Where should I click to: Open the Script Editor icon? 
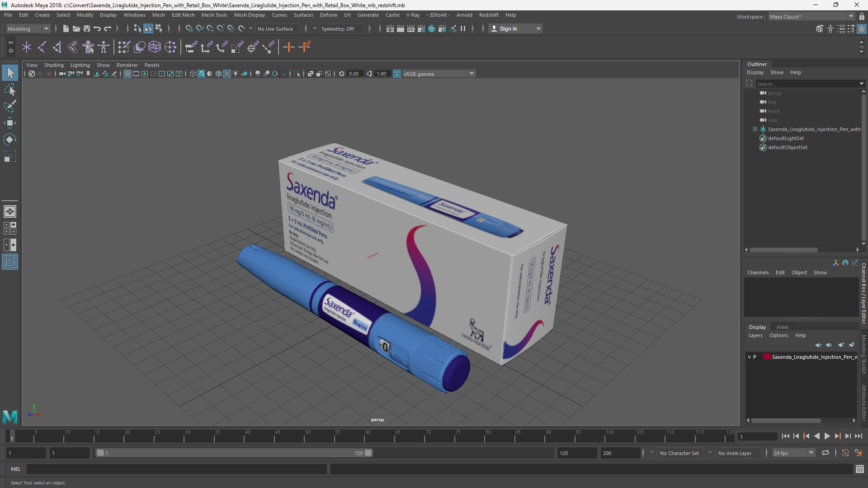(x=860, y=469)
